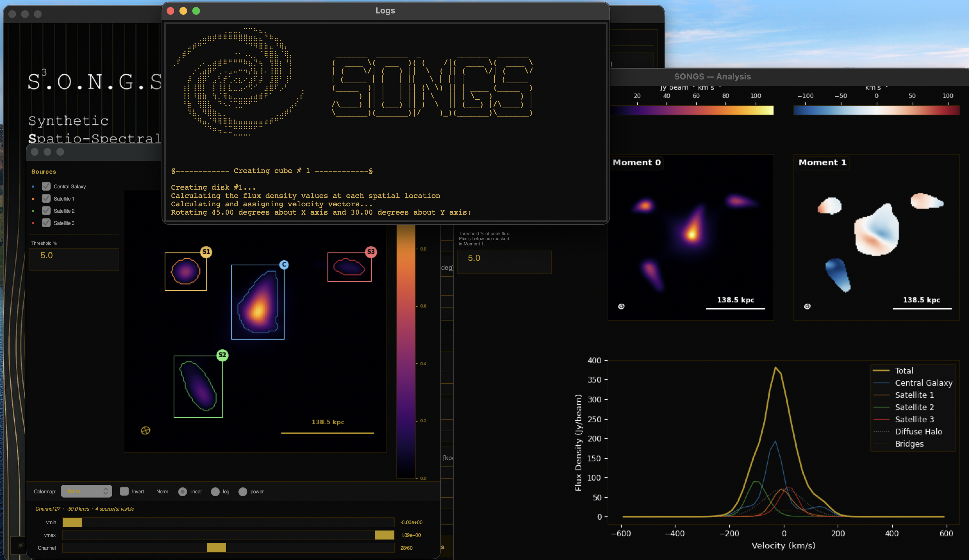Select the log norm radio button

(x=215, y=491)
